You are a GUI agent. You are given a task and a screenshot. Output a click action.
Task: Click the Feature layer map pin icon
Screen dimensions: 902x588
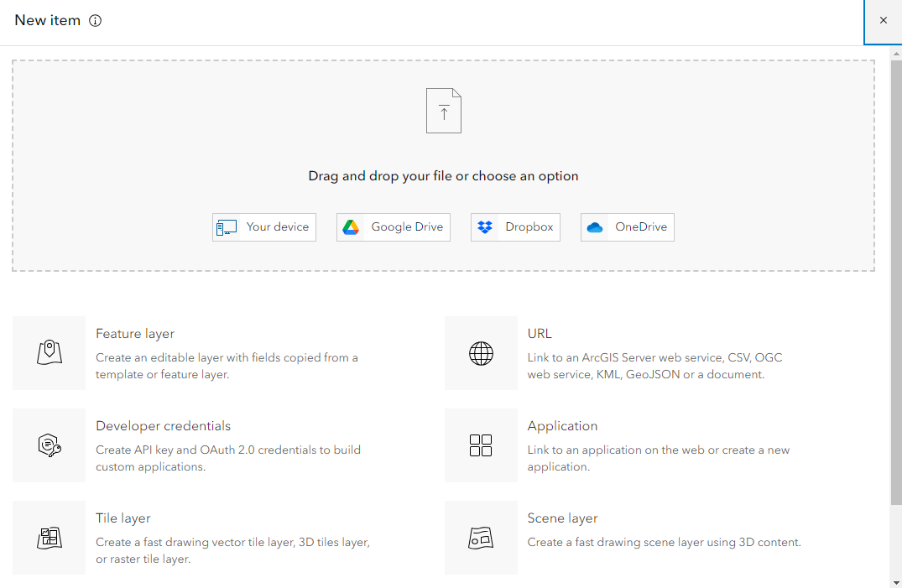(x=50, y=353)
